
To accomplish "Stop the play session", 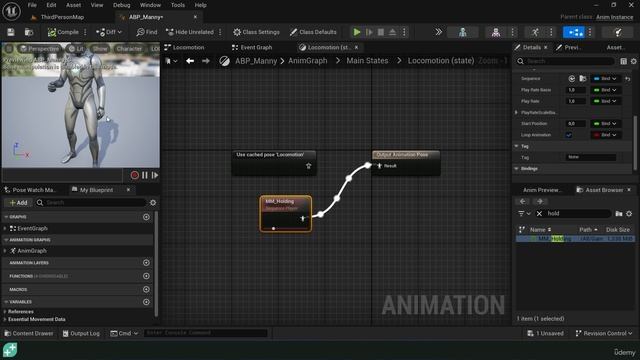I will tap(381, 32).
